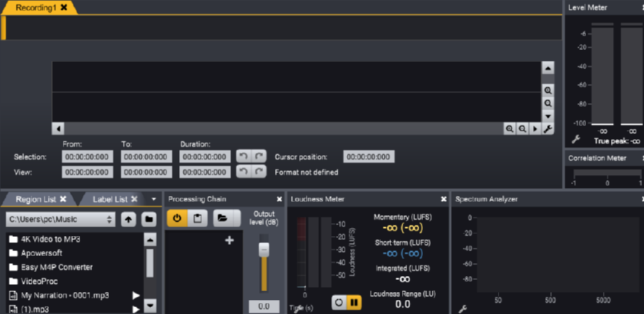Click the Selection Duration time field

coord(205,156)
